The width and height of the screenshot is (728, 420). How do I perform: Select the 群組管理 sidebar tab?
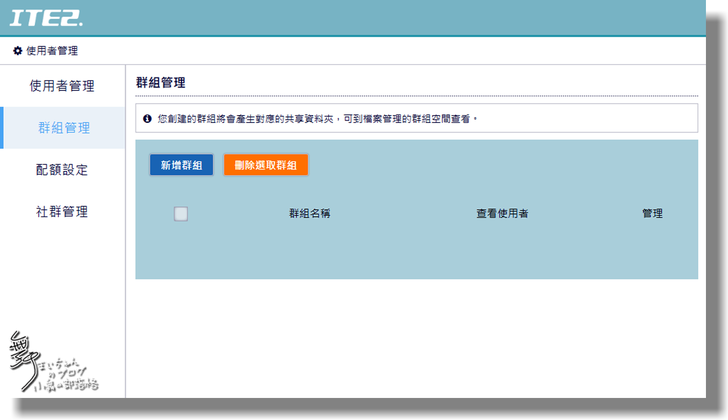(63, 128)
